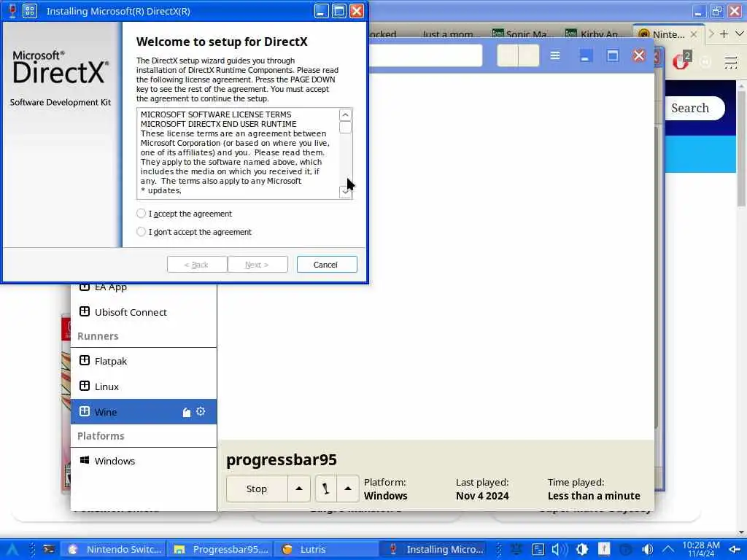
Task: Open the clock showing 10:28 AM
Action: pyautogui.click(x=701, y=549)
